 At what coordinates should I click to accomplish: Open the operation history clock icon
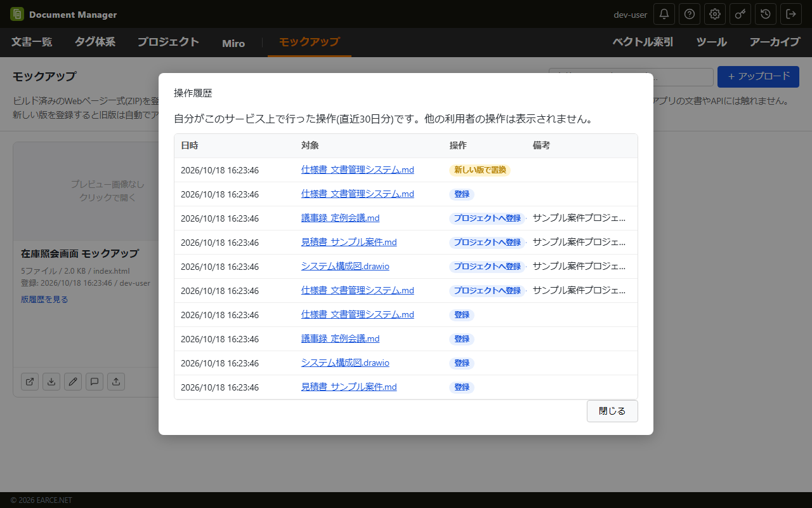(766, 14)
